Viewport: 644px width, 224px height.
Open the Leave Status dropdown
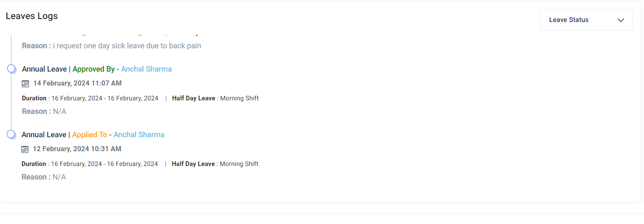click(x=586, y=20)
